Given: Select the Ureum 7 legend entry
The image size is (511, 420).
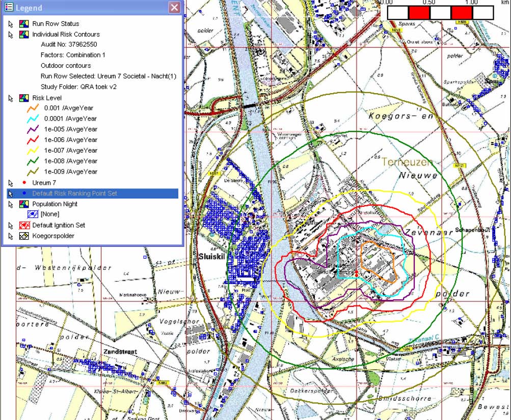Looking at the screenshot, I should [x=44, y=183].
